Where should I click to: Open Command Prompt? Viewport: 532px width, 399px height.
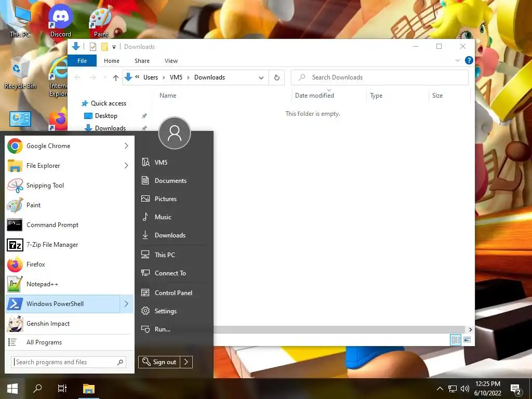pyautogui.click(x=70, y=224)
